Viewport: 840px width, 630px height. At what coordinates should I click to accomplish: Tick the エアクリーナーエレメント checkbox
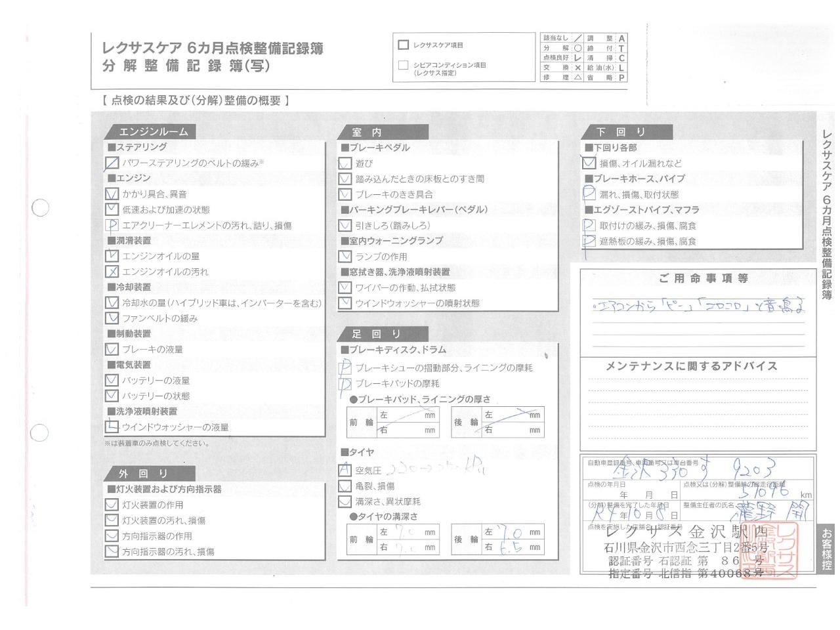[x=112, y=225]
